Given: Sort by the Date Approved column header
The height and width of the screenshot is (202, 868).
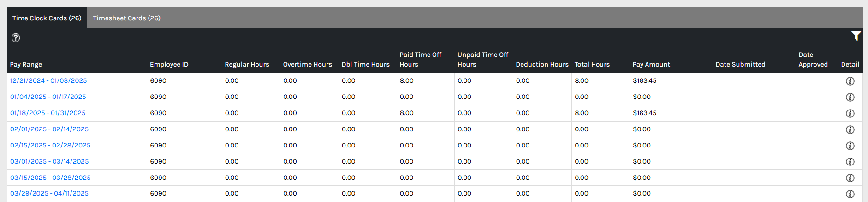Looking at the screenshot, I should click(x=813, y=60).
